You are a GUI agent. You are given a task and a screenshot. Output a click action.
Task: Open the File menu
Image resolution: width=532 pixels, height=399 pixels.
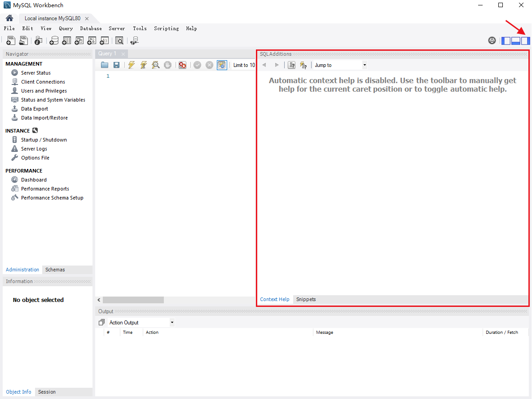pos(9,28)
